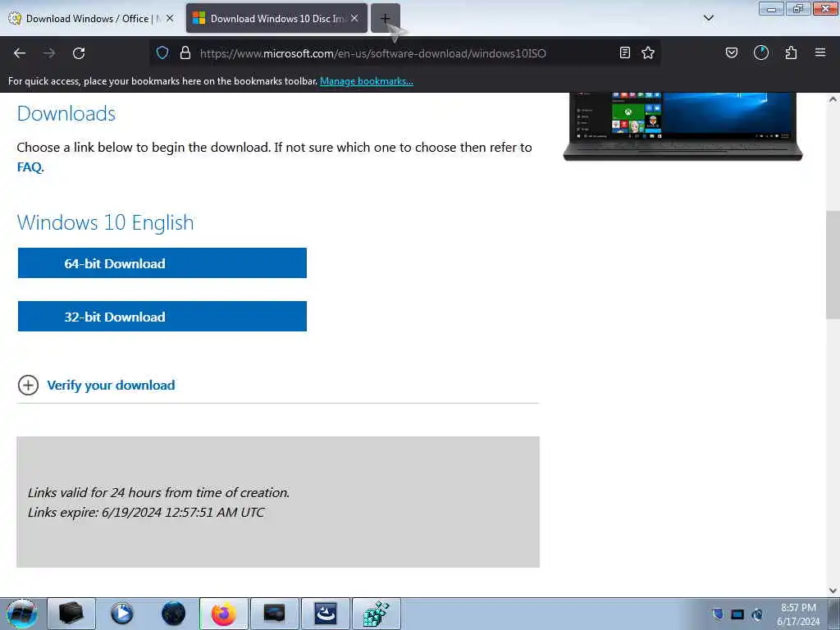Screen dimensions: 840x630
Task: Click the Windows 10 English heading
Action: (x=106, y=222)
